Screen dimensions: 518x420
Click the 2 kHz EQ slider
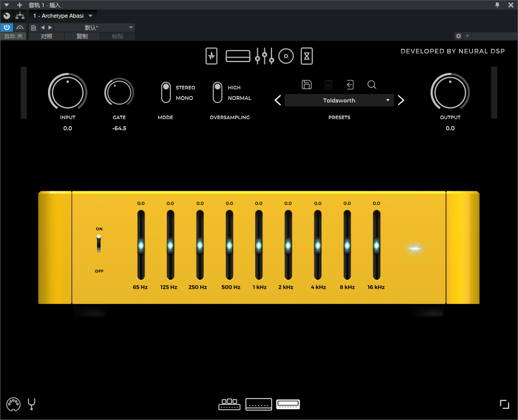[288, 245]
